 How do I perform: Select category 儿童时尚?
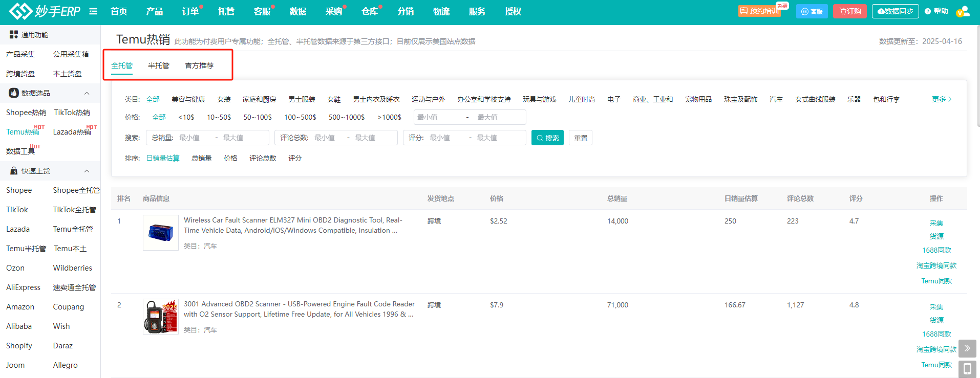coord(582,99)
